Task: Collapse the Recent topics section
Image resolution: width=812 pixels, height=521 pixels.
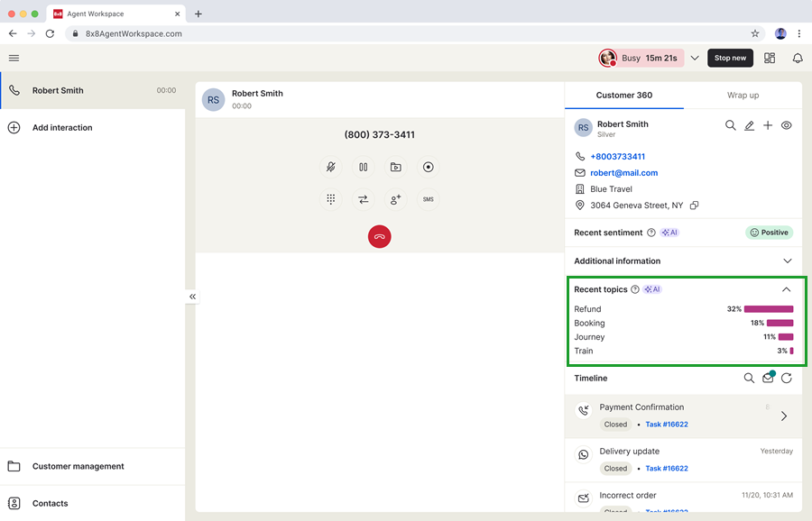Action: 786,289
